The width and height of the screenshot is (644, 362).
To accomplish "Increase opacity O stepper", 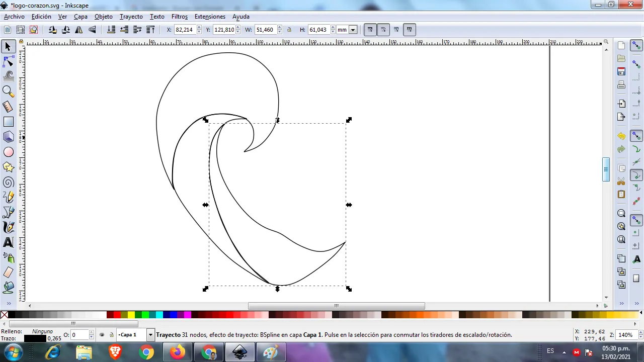I will [x=91, y=333].
